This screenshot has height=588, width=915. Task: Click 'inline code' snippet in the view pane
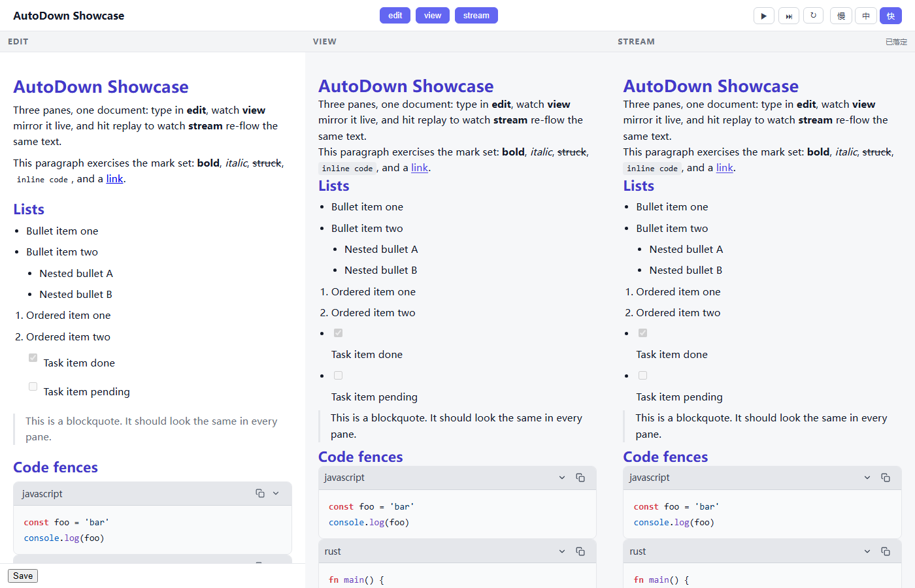(x=347, y=169)
